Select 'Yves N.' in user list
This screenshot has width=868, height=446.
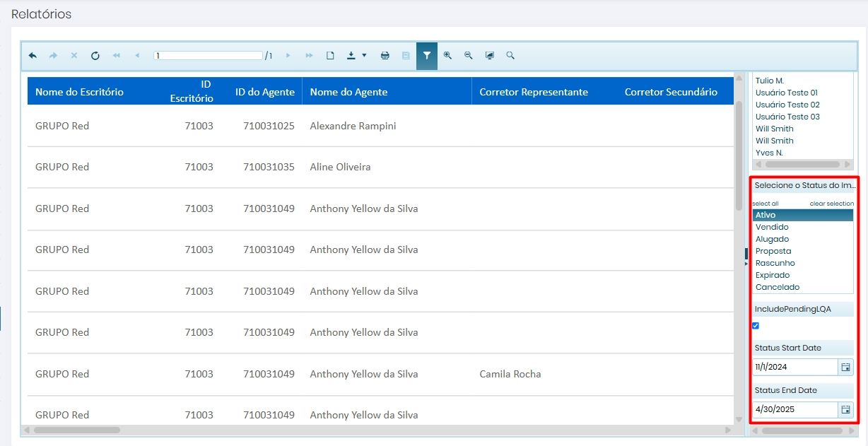803,153
